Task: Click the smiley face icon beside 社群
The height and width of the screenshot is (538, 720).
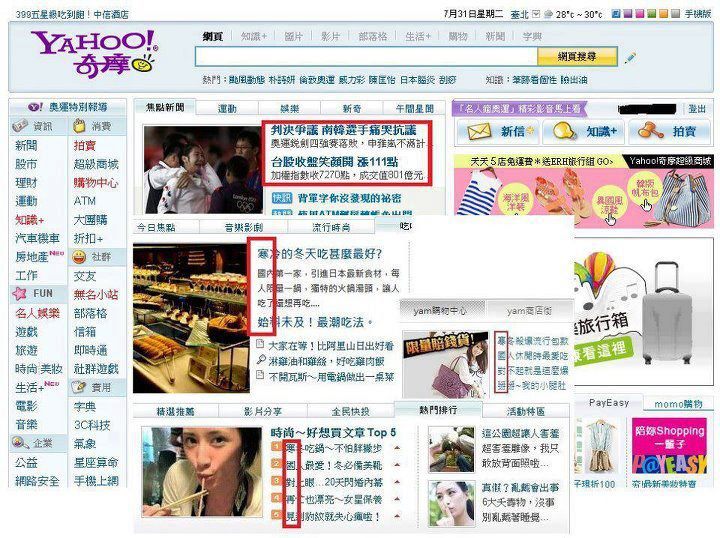Action: pos(79,257)
